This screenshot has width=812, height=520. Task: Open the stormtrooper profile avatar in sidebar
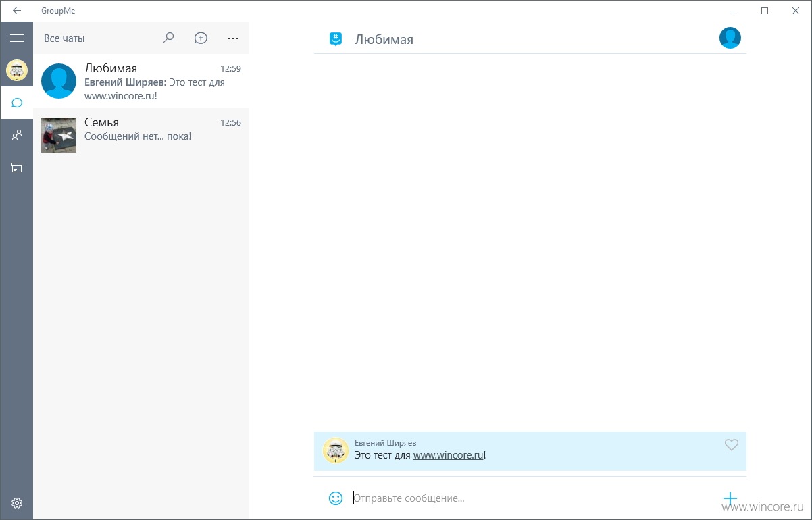coord(17,70)
